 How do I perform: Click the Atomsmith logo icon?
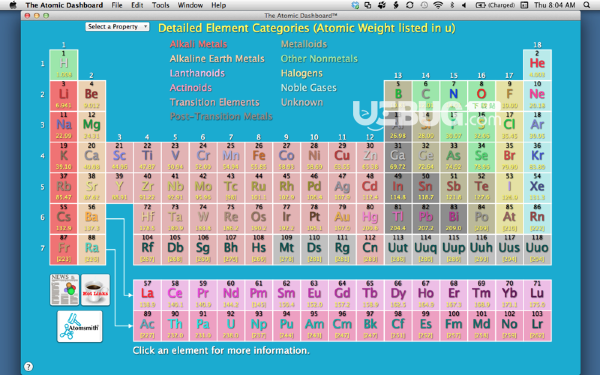tap(80, 326)
